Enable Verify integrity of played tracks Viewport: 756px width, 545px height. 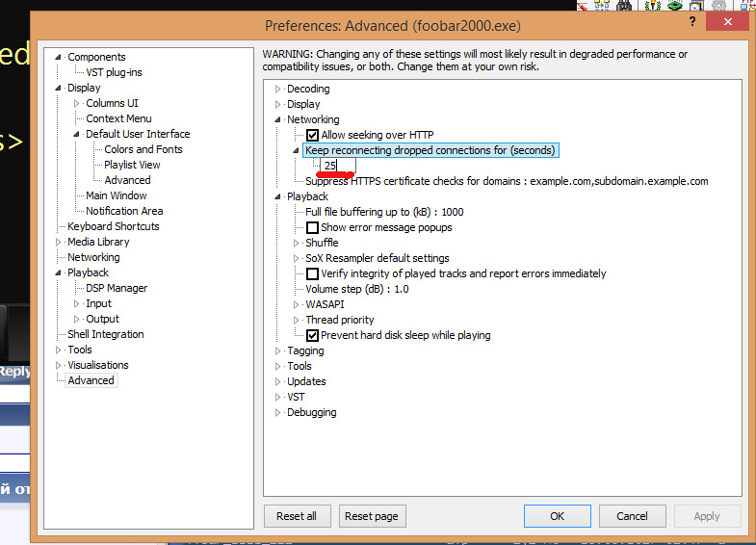[312, 273]
